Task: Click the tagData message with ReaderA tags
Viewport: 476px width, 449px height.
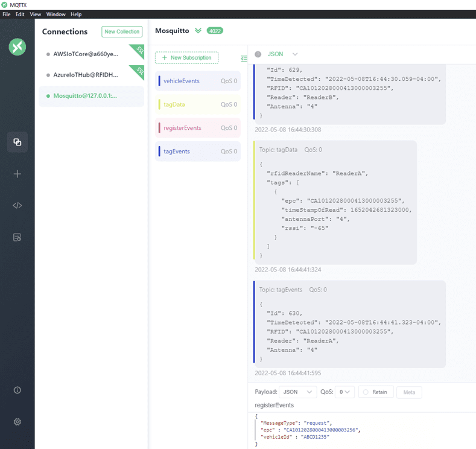Action: [x=335, y=203]
